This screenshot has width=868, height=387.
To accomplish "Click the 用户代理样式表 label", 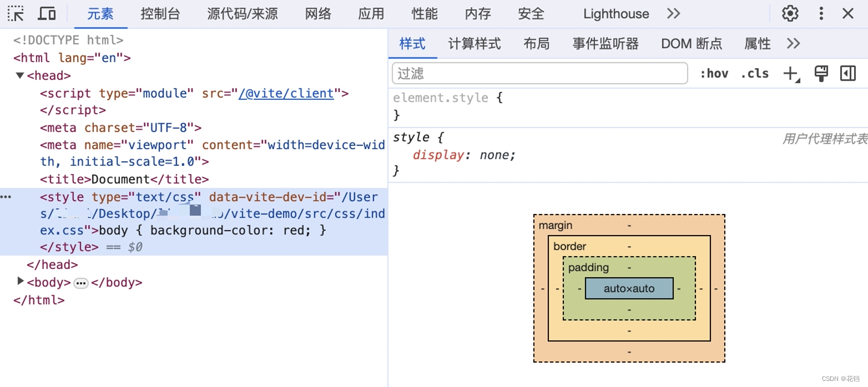I will 825,139.
